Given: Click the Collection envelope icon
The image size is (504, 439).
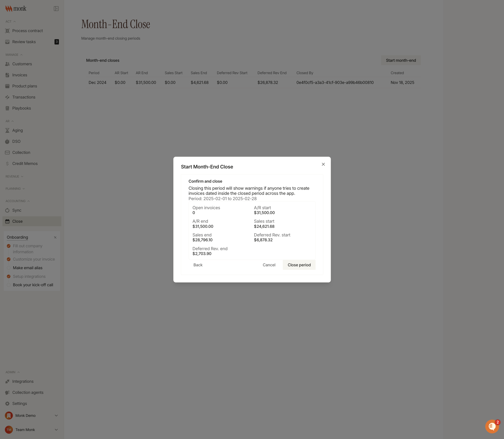Looking at the screenshot, I should point(7,152).
